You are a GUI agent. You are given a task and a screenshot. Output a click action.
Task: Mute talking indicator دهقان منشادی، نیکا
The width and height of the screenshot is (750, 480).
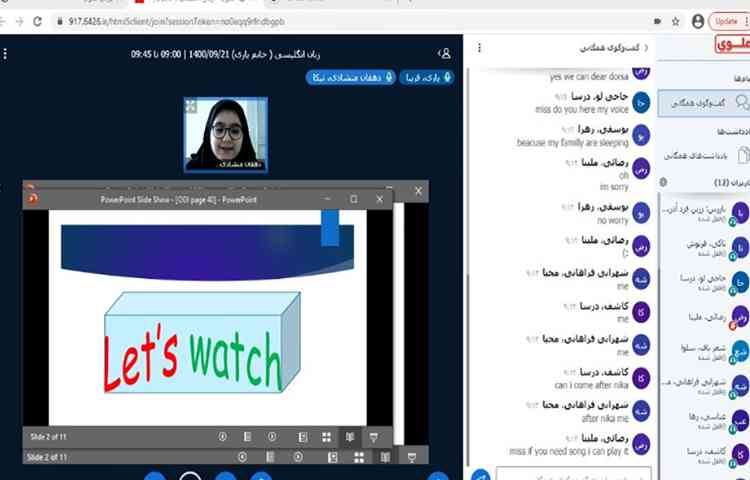[351, 77]
